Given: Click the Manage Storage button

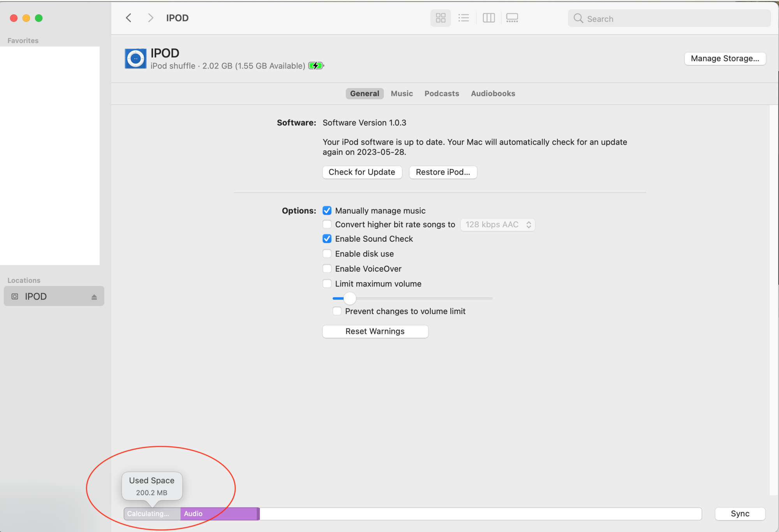Looking at the screenshot, I should (x=724, y=58).
